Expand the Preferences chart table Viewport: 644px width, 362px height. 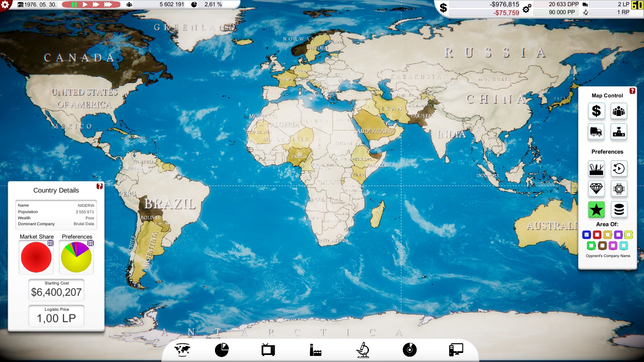[x=91, y=243]
